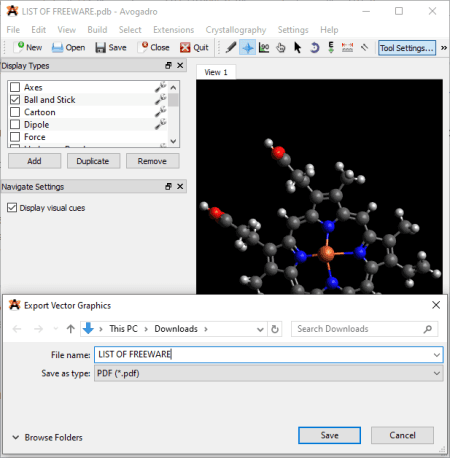
Task: Enable the Axes display type
Action: click(15, 87)
